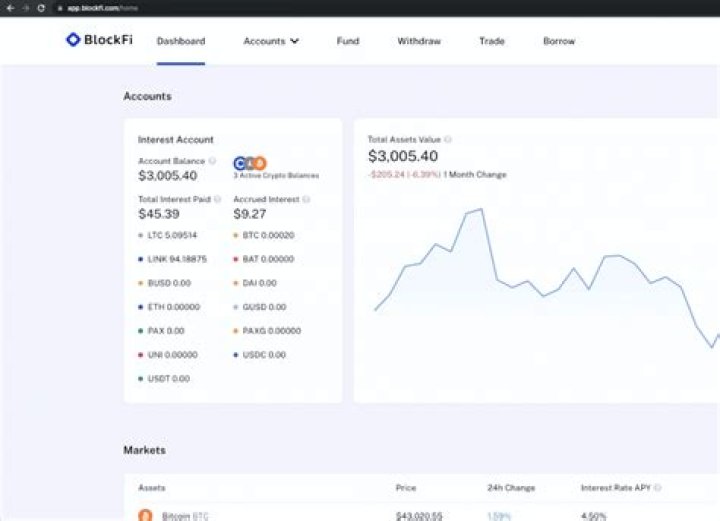Viewport: 720px width, 521px height.
Task: Click the Interest Rate APY column header
Action: pyautogui.click(x=616, y=487)
